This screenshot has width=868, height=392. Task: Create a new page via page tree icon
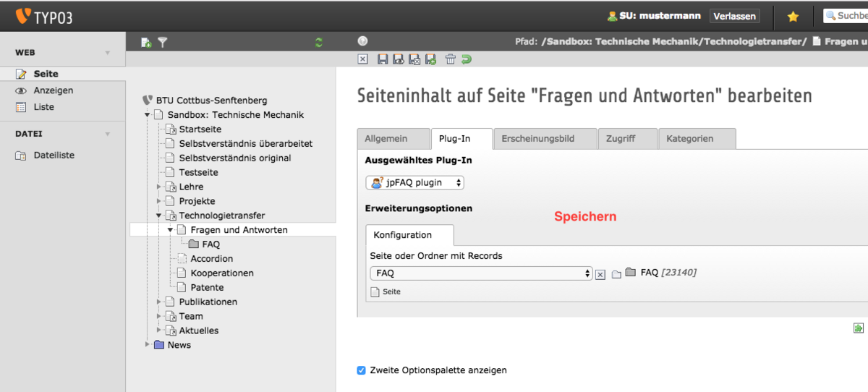click(146, 43)
